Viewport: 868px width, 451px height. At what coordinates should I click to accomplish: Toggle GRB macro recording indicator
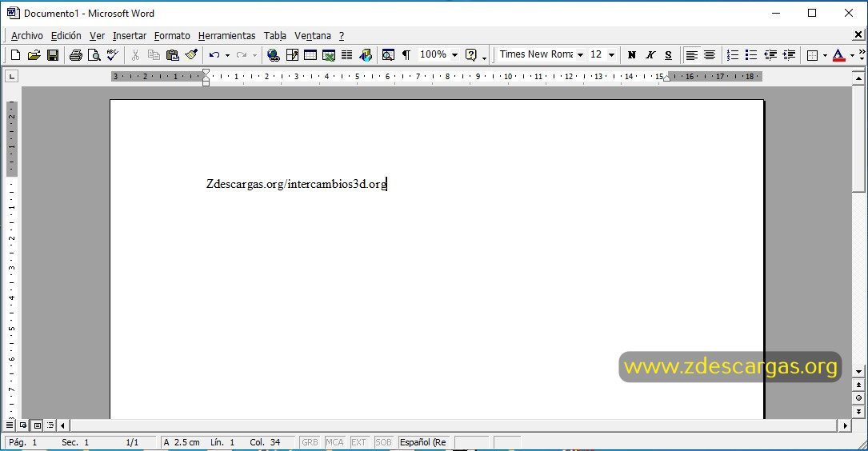tap(310, 442)
